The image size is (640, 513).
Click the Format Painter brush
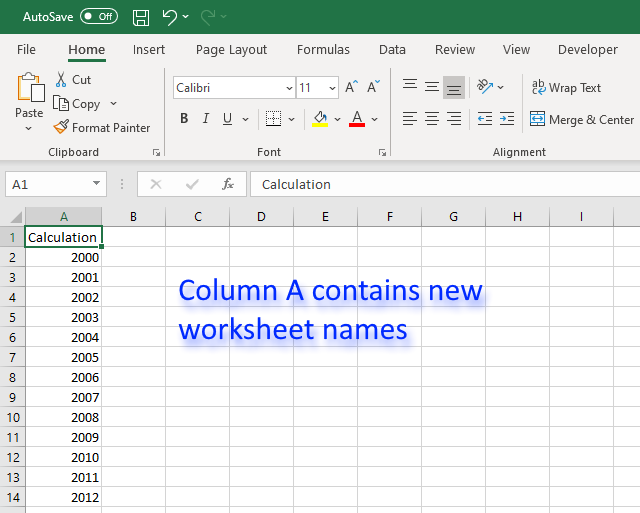click(x=62, y=127)
